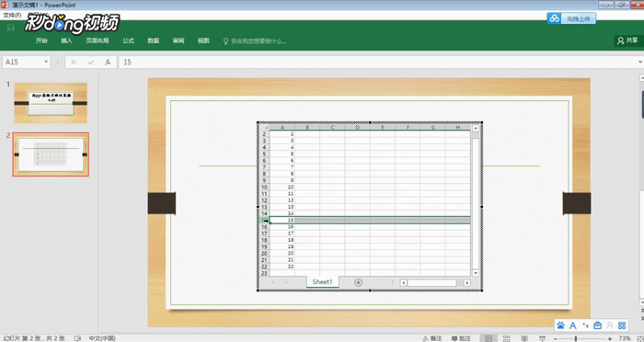Screen dimensions: 644x342
Task: Click the zoom slider handle
Action: 576,338
